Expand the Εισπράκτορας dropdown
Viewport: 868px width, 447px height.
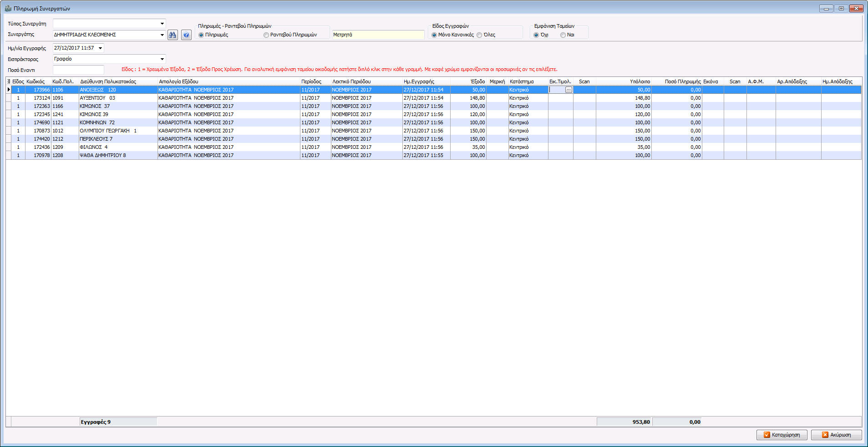pyautogui.click(x=162, y=59)
